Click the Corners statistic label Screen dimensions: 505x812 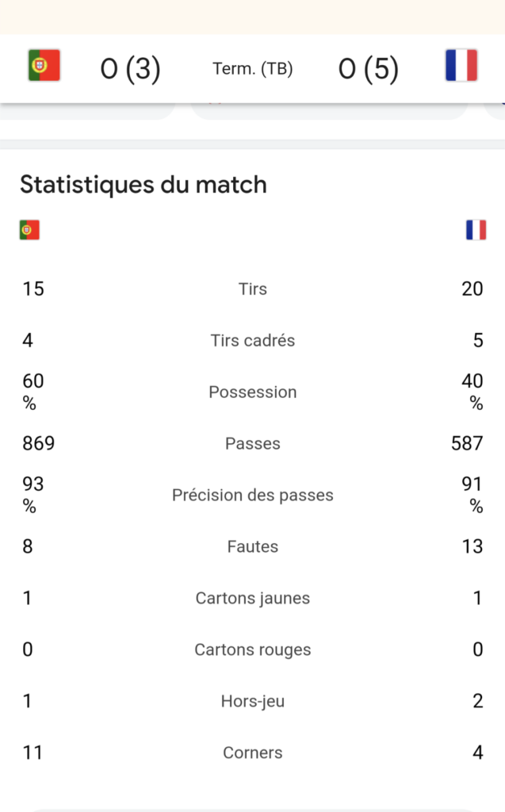click(x=253, y=753)
